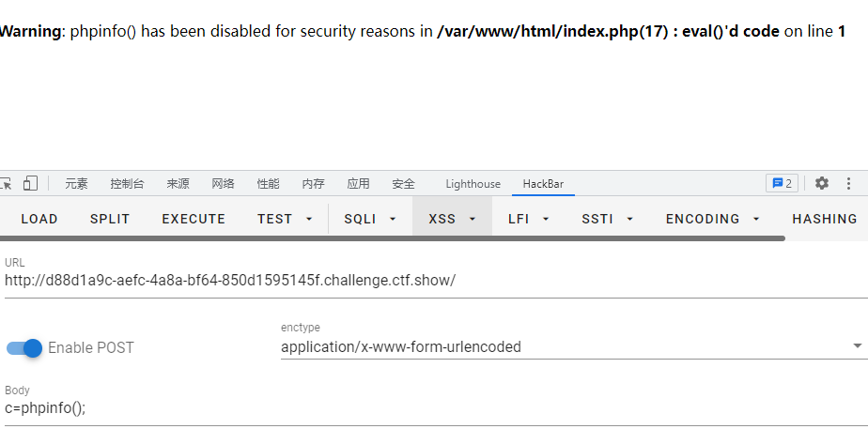Open DevTools settings gear
Screen dimensions: 868x429
(822, 184)
